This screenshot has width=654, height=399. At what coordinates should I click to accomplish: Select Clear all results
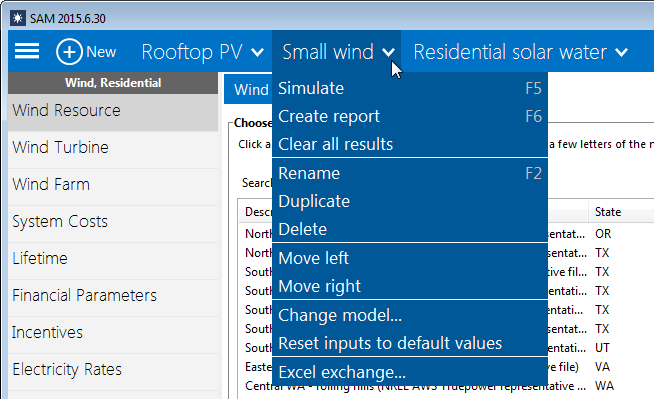[x=410, y=144]
